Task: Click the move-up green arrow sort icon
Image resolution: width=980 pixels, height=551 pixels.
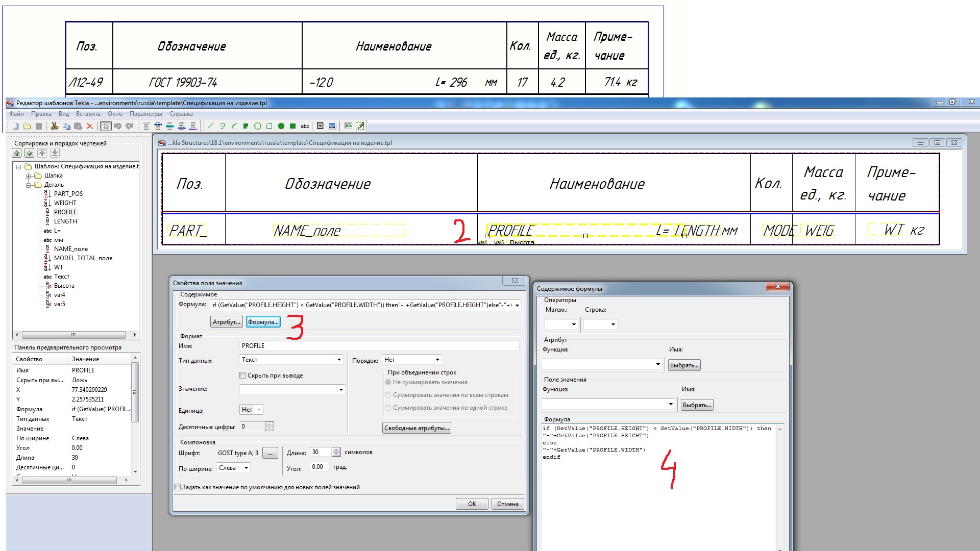Action: point(17,153)
